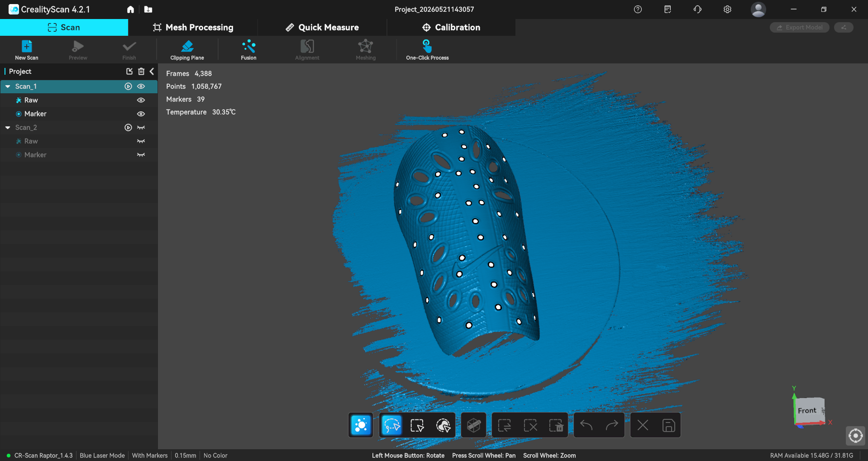Image resolution: width=868 pixels, height=461 pixels.
Task: Select the Scan_1 item
Action: tap(79, 86)
